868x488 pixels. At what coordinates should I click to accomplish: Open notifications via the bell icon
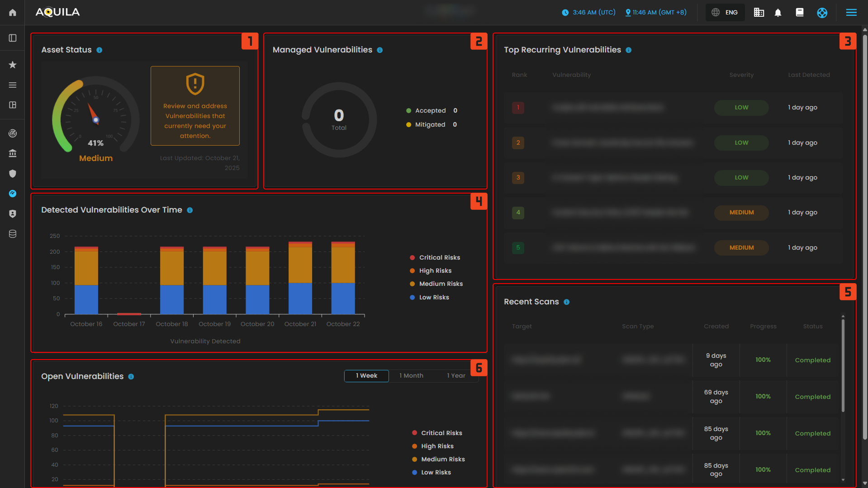pyautogui.click(x=778, y=13)
